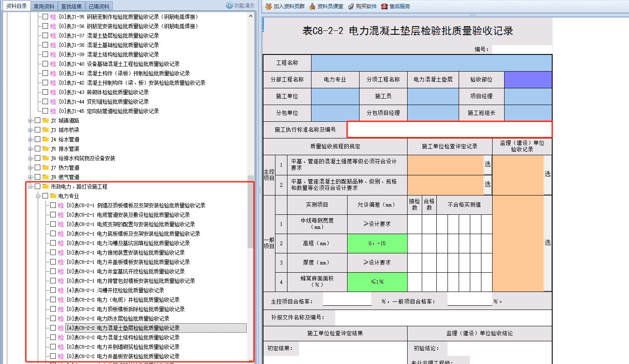Viewport: 629px width, 364px height.
Task: Click the 施工执行标准名称及编号 input field
Action: [x=449, y=129]
